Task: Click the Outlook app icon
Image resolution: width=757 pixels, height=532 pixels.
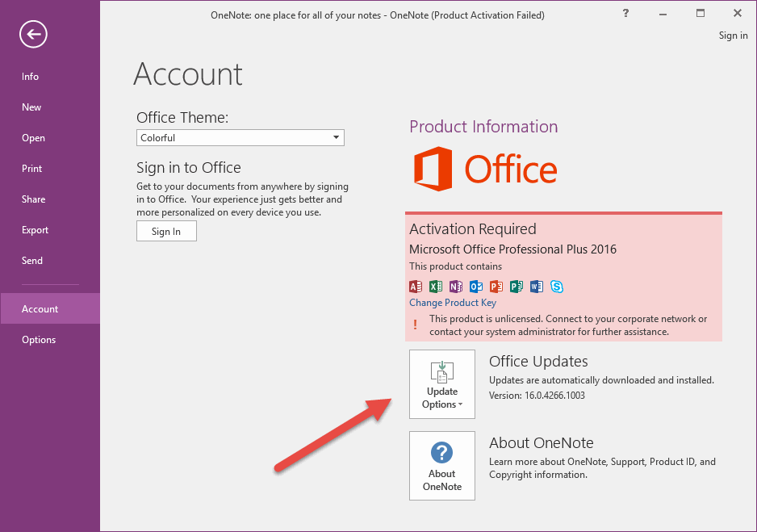Action: 476,287
